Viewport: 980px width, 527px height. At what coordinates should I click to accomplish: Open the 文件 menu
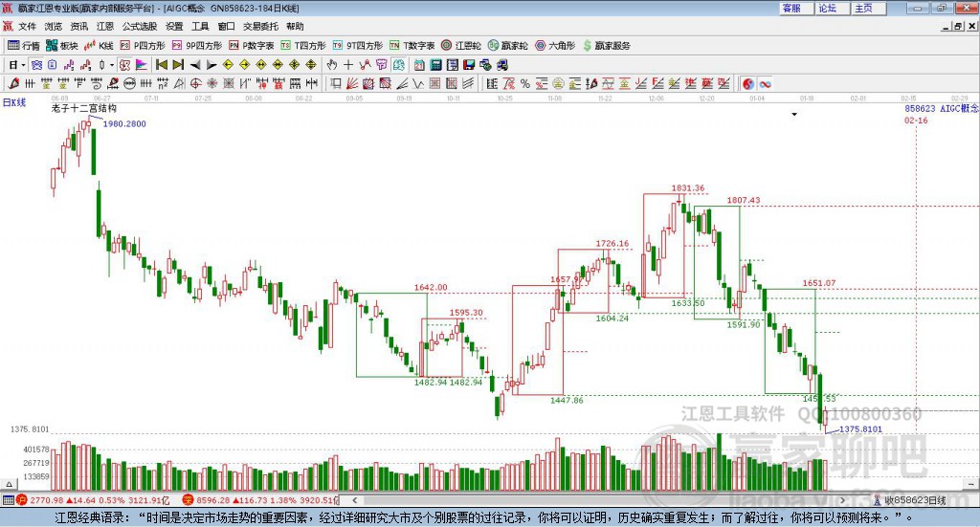coord(28,26)
